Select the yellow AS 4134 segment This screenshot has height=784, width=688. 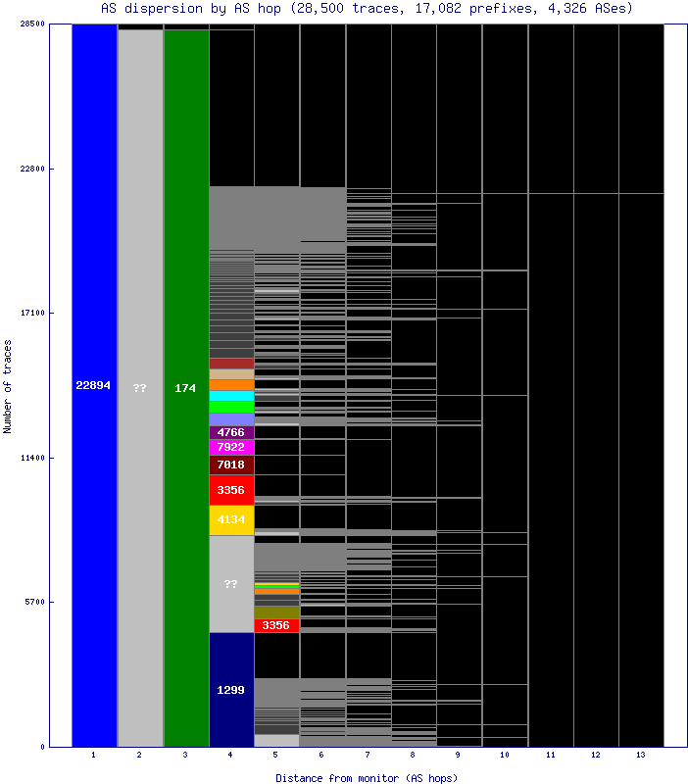[231, 519]
